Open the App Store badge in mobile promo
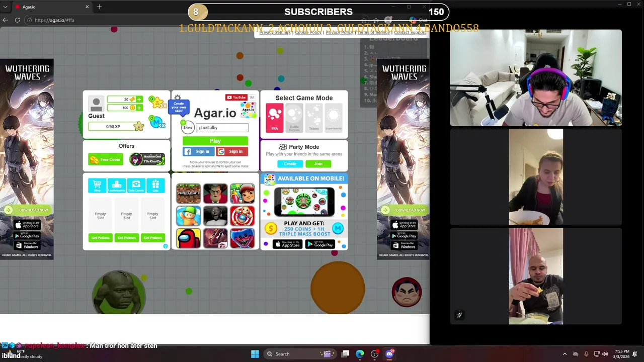The width and height of the screenshot is (644, 362). pyautogui.click(x=288, y=244)
